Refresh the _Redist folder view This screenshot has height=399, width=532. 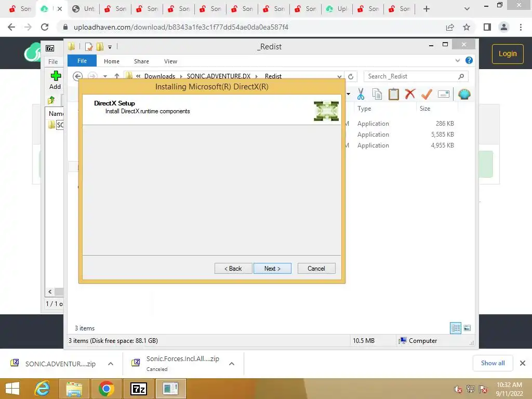(351, 77)
